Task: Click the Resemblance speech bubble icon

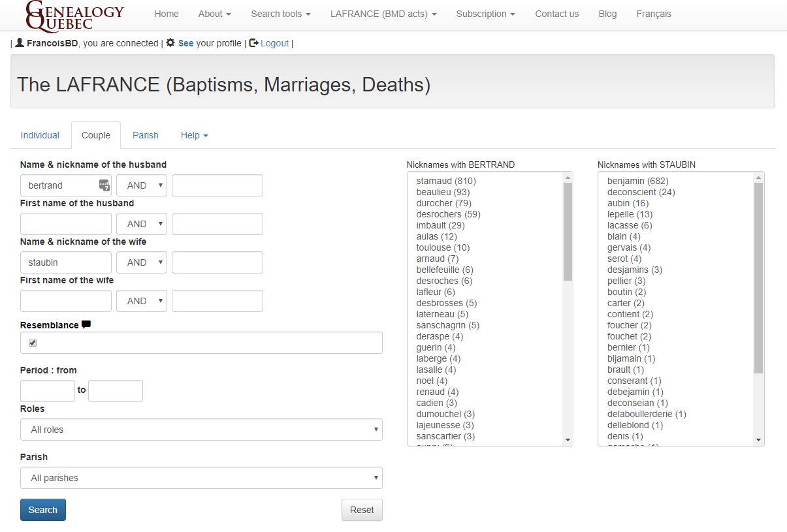Action: coord(86,324)
